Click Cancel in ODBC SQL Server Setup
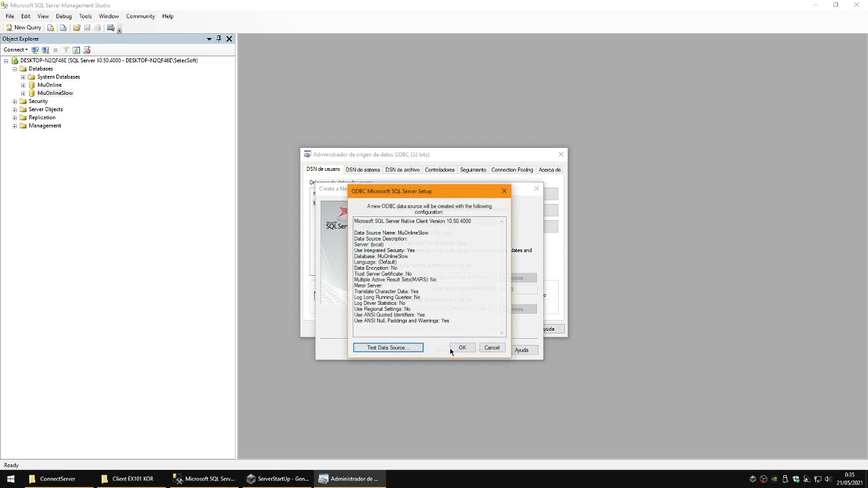 coord(492,348)
